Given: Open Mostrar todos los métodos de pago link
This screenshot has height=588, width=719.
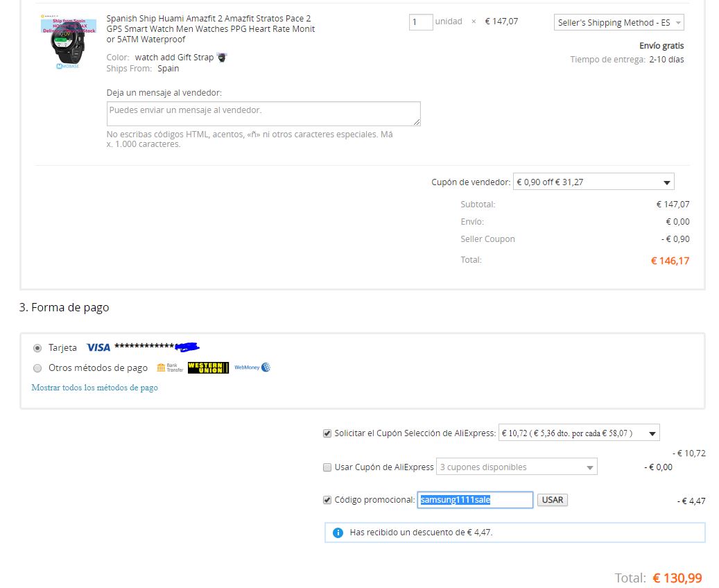Looking at the screenshot, I should point(94,388).
